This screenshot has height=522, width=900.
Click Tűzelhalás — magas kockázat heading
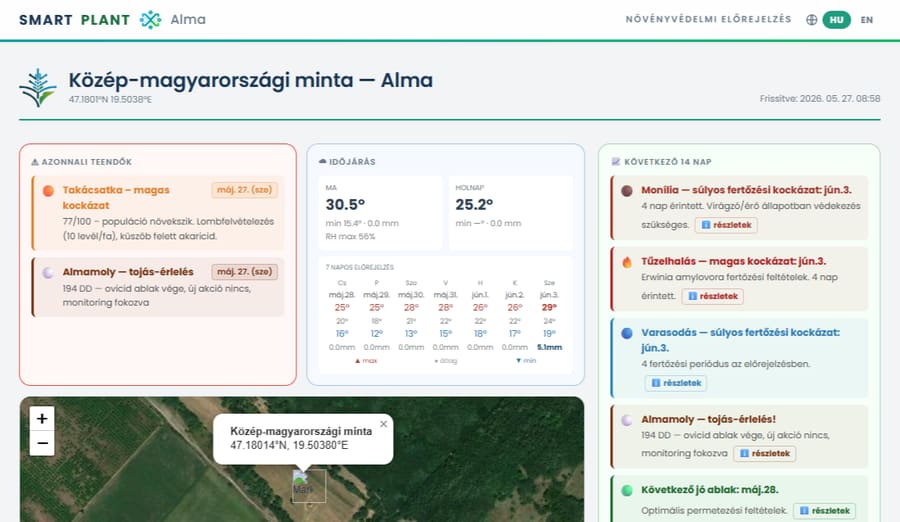coord(734,261)
